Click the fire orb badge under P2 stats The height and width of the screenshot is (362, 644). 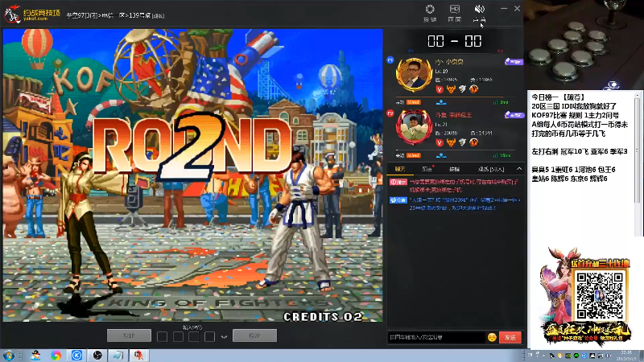(x=474, y=142)
